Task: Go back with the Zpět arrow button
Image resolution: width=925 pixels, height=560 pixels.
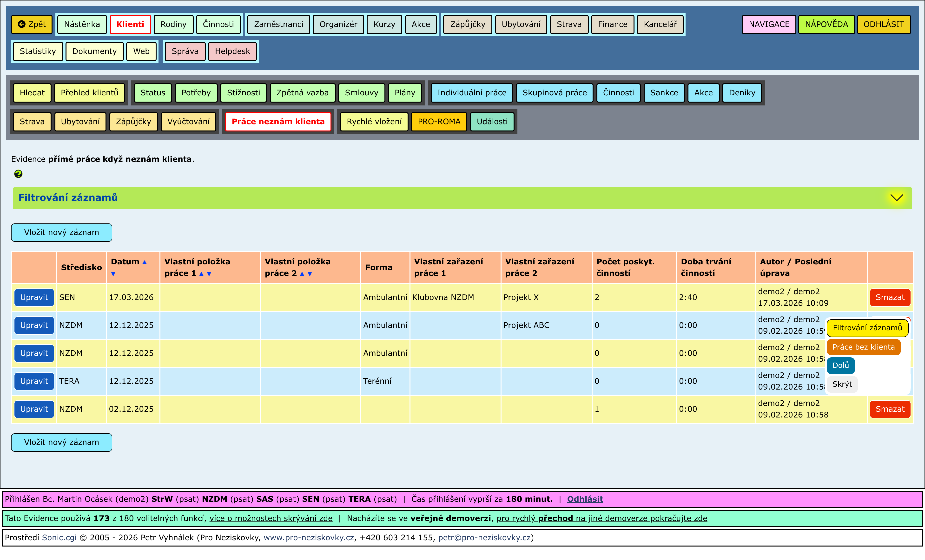Action: (x=32, y=24)
